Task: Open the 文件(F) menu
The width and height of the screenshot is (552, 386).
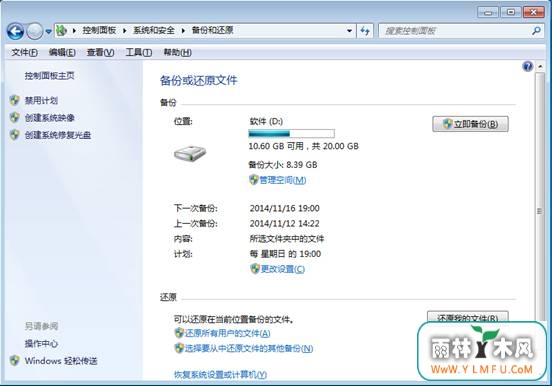Action: [x=25, y=52]
